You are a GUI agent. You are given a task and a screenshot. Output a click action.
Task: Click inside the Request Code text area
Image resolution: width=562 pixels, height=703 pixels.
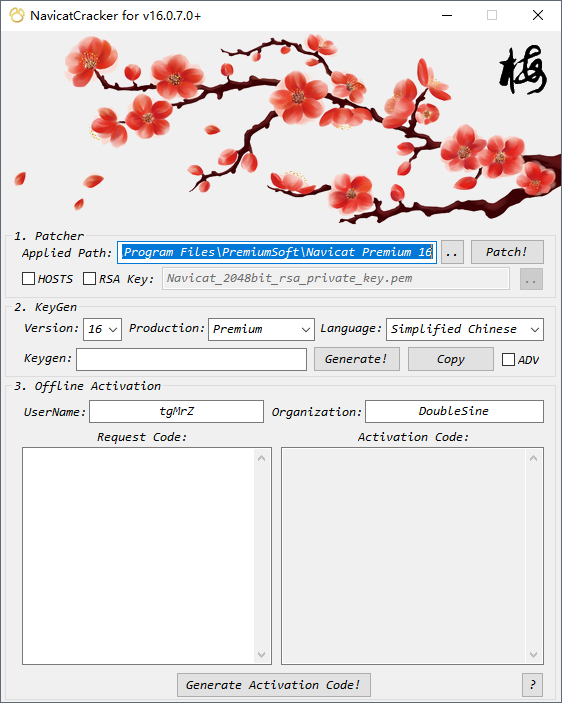tap(138, 555)
